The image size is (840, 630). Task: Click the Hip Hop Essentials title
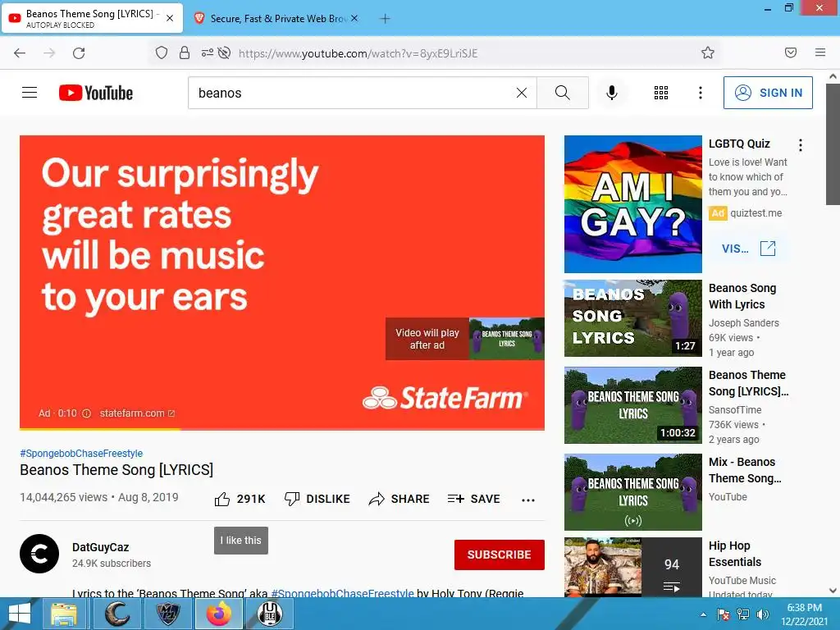[x=735, y=554]
